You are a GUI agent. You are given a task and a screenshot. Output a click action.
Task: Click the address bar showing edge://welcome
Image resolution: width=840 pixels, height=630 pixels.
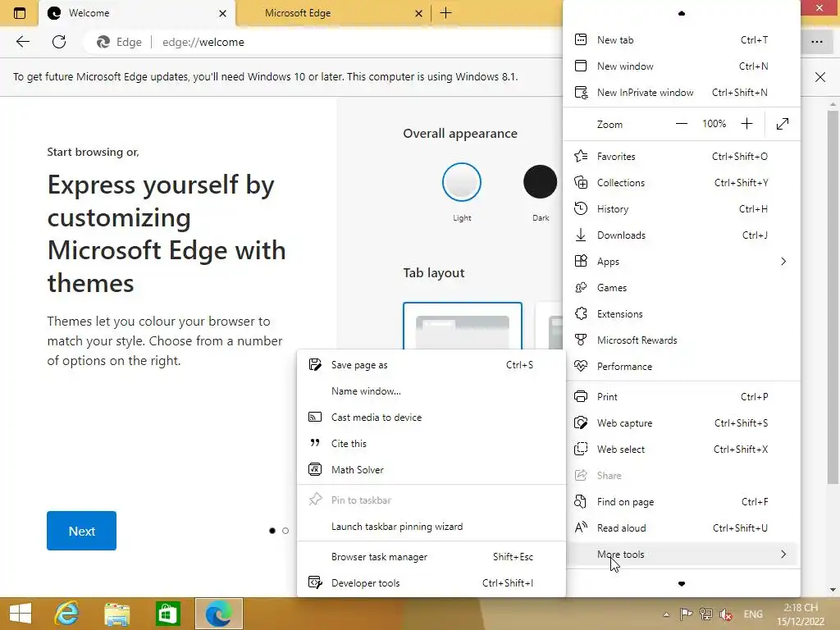pos(322,42)
